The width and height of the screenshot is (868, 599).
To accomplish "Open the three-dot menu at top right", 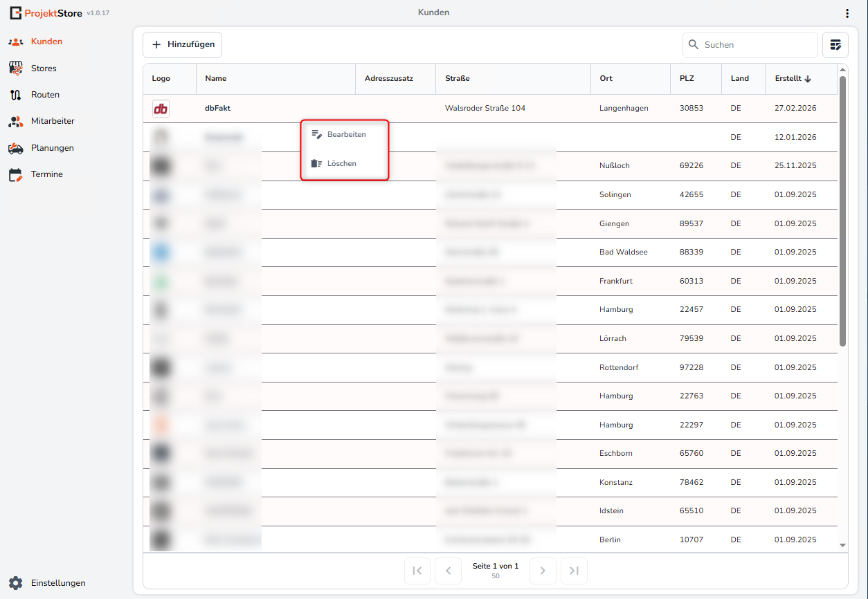I will coord(847,13).
